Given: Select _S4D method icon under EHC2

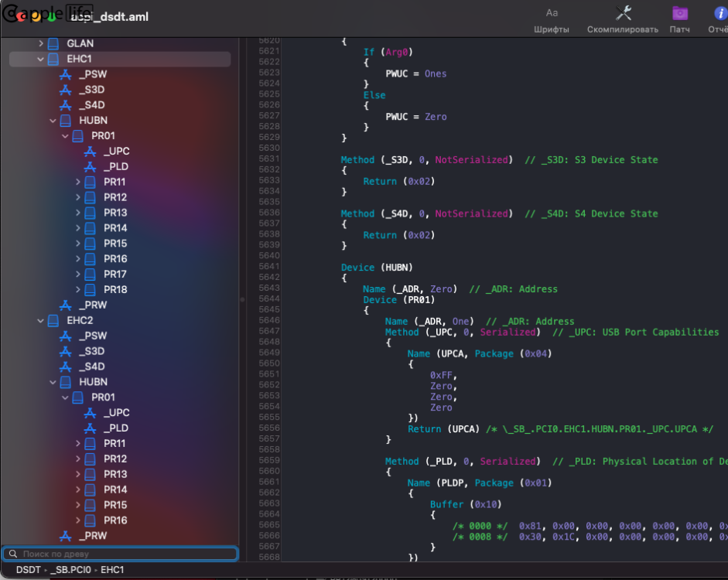Looking at the screenshot, I should [x=66, y=367].
